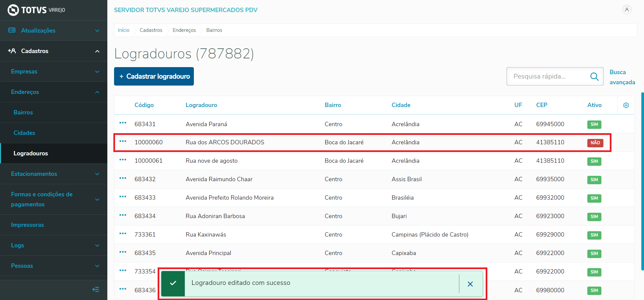Dismiss the success notification
Viewport: 644px width, 300px height.
point(470,284)
